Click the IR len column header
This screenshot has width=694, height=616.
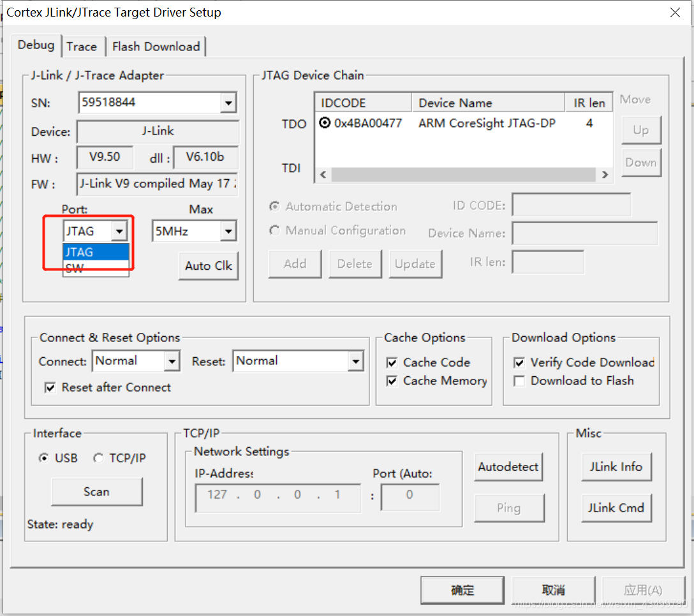click(589, 103)
